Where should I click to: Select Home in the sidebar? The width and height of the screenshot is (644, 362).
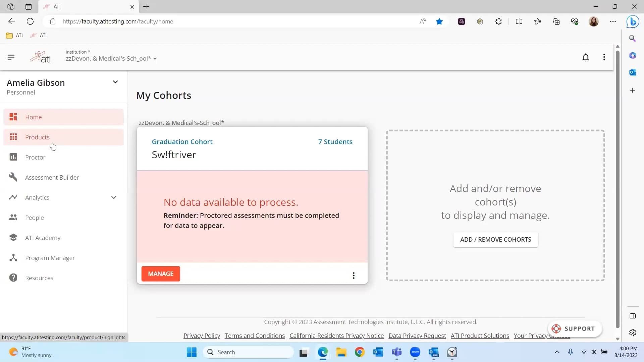point(34,117)
